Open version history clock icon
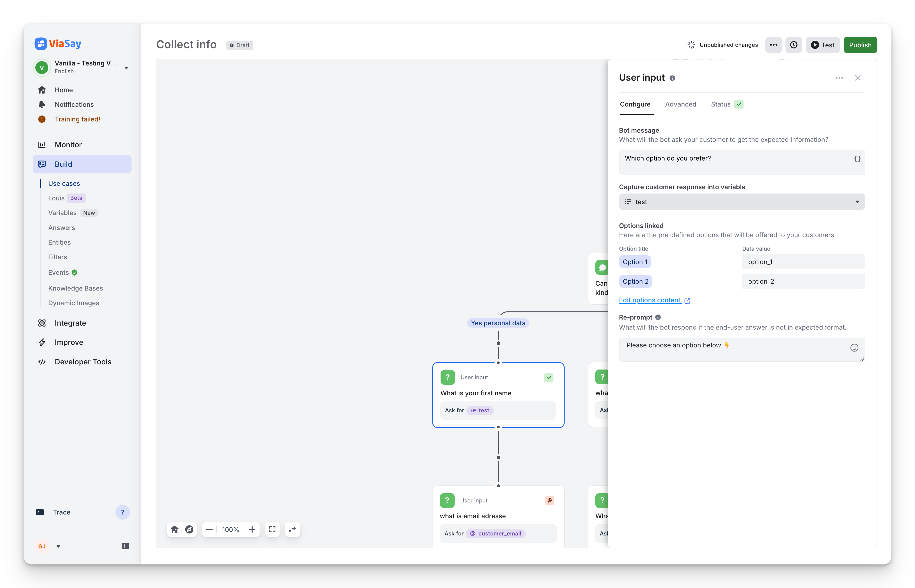Viewport: 915px width, 588px height. [794, 45]
